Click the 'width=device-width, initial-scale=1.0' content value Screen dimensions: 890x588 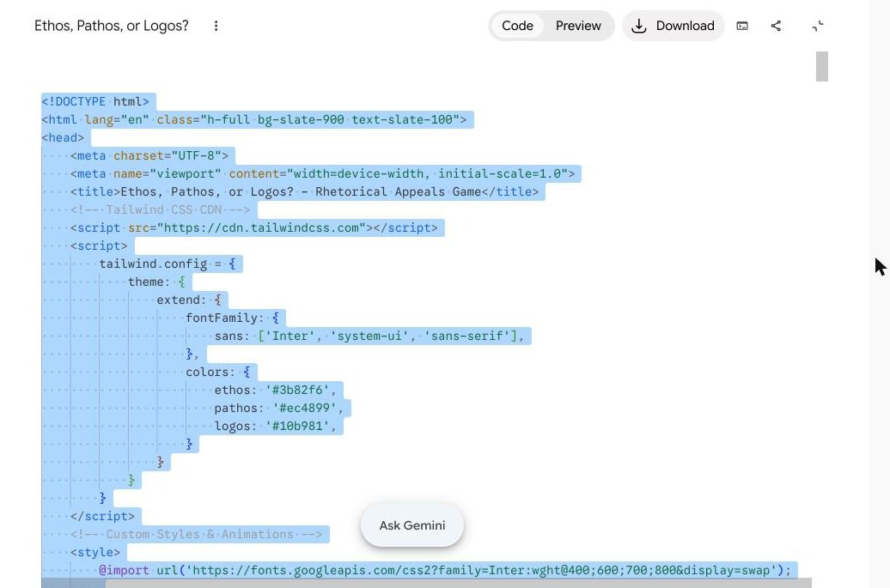coord(427,174)
